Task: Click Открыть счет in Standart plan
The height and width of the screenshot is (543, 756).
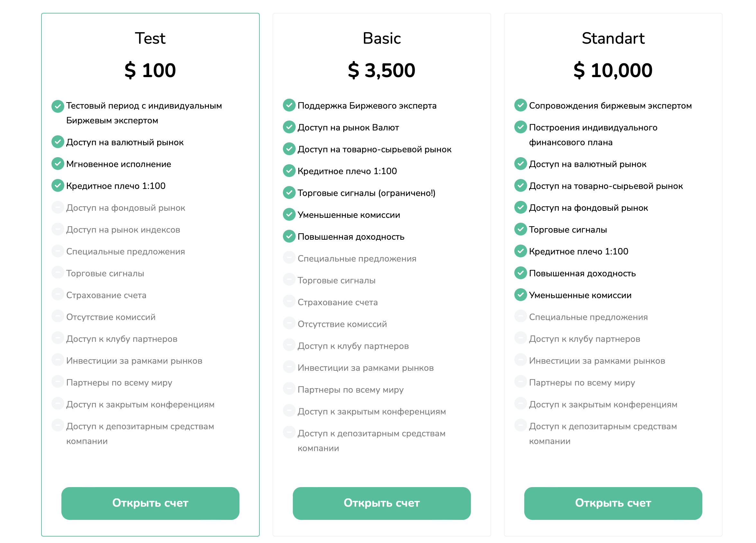Action: pyautogui.click(x=613, y=503)
